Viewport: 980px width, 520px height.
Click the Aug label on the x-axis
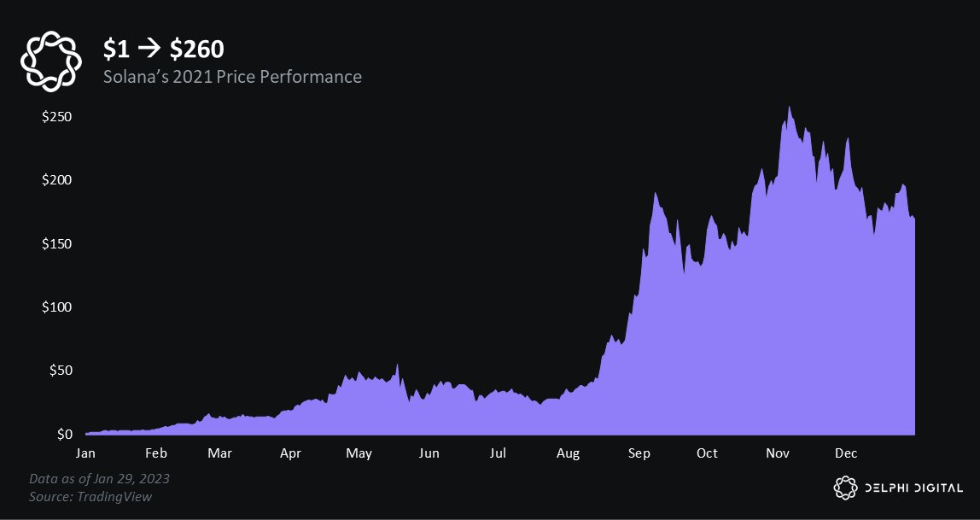pos(568,453)
